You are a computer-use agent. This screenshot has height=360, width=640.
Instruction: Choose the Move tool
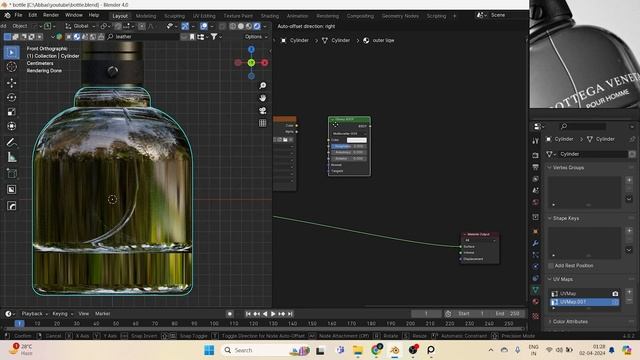click(11, 83)
